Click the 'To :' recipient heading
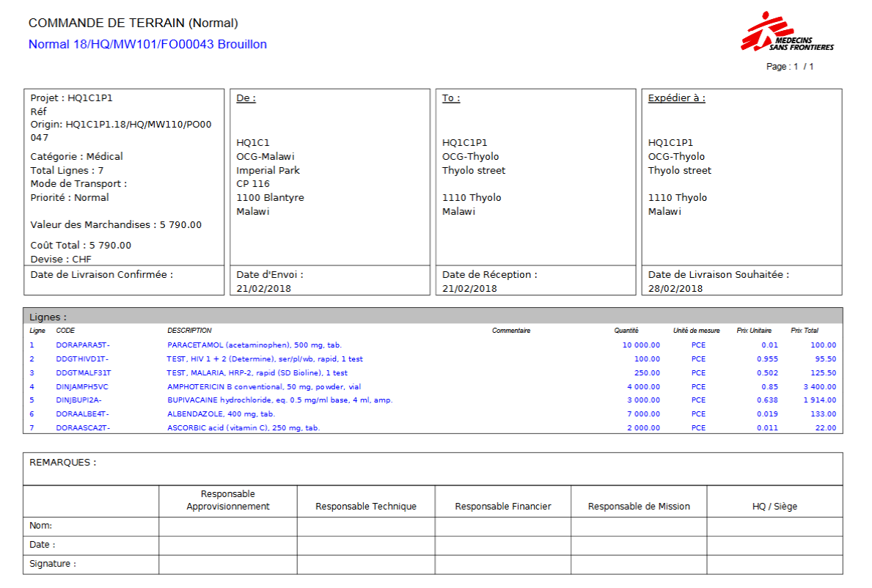Screen dimensions: 872x588 point(451,98)
